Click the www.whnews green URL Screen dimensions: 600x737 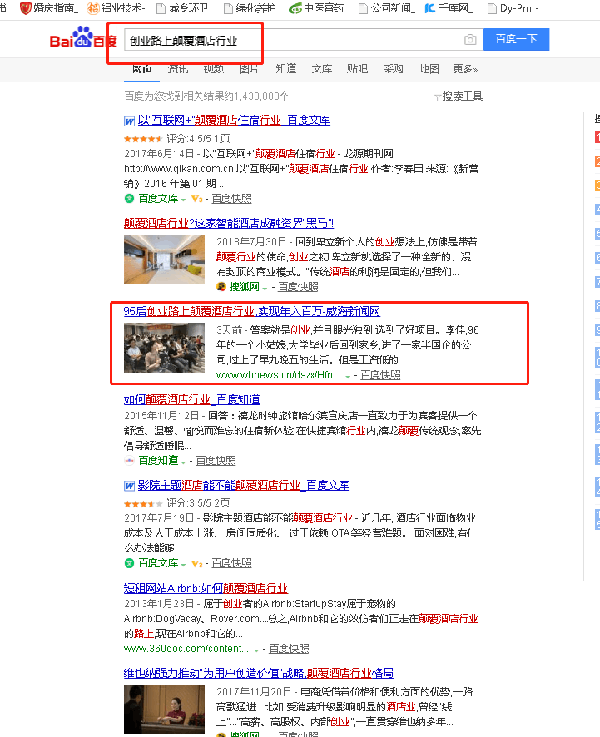click(x=274, y=375)
